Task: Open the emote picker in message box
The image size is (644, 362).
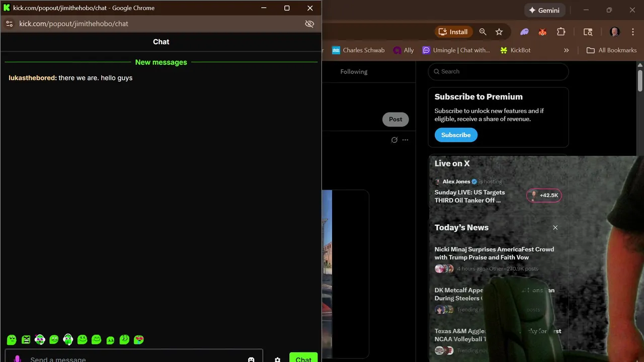Action: tap(251, 359)
